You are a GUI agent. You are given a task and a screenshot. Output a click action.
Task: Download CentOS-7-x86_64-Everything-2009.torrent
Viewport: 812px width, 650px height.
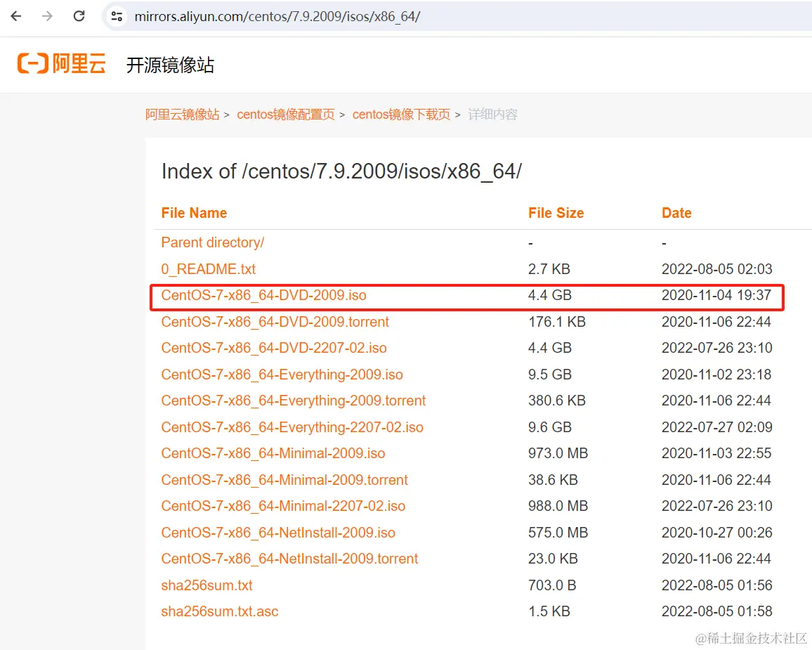tap(294, 401)
